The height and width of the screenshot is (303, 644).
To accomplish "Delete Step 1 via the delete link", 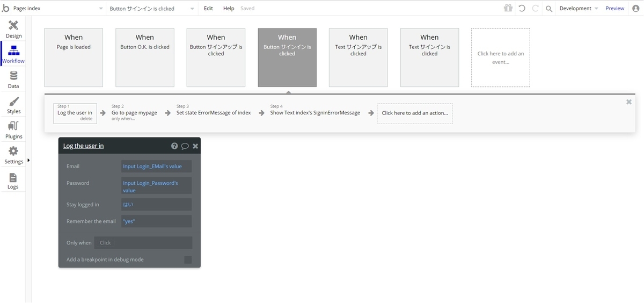I will coord(86,119).
